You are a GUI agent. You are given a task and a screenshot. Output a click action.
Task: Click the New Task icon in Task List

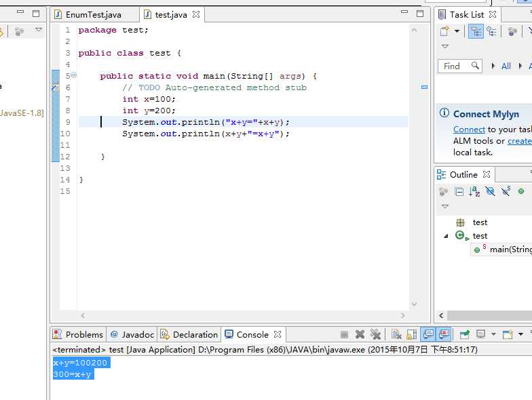pos(444,31)
